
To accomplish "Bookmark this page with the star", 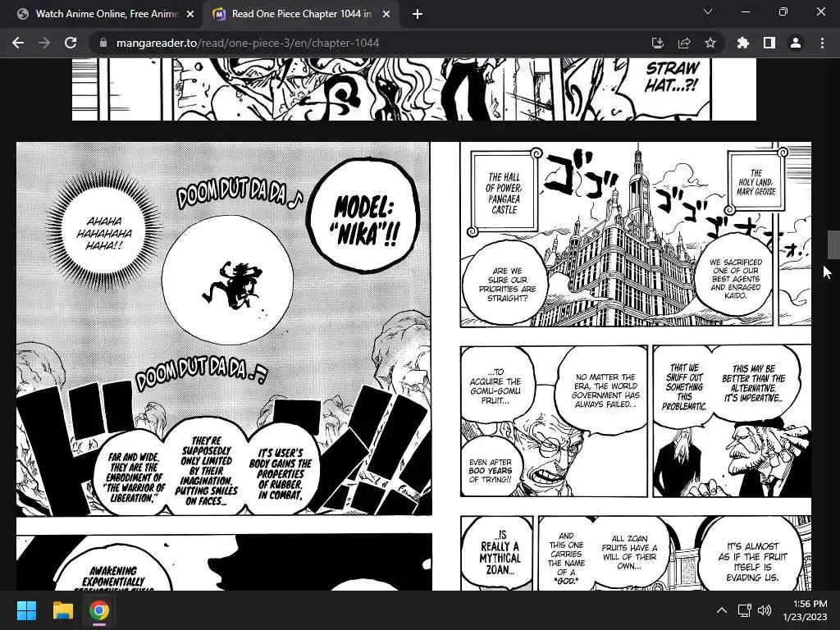I will pyautogui.click(x=710, y=43).
